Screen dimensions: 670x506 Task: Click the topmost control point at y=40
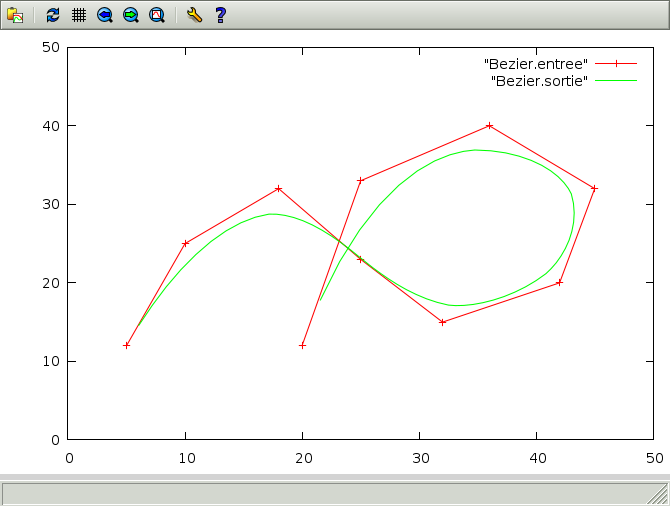(489, 126)
